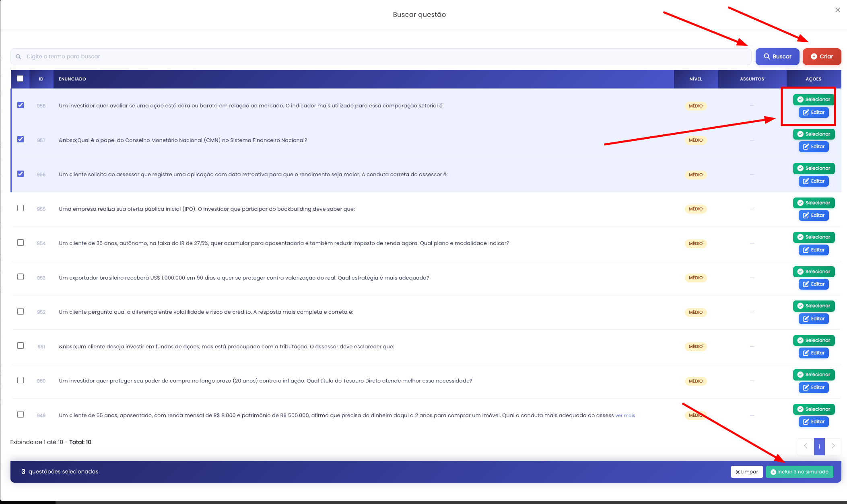The width and height of the screenshot is (847, 504).
Task: Select question 957 with Selecionar button
Action: (x=814, y=134)
